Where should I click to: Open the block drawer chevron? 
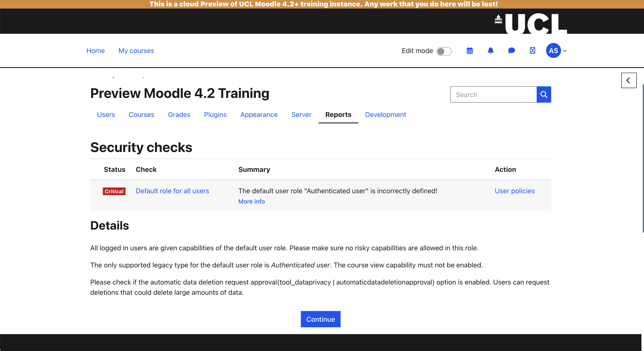click(629, 80)
